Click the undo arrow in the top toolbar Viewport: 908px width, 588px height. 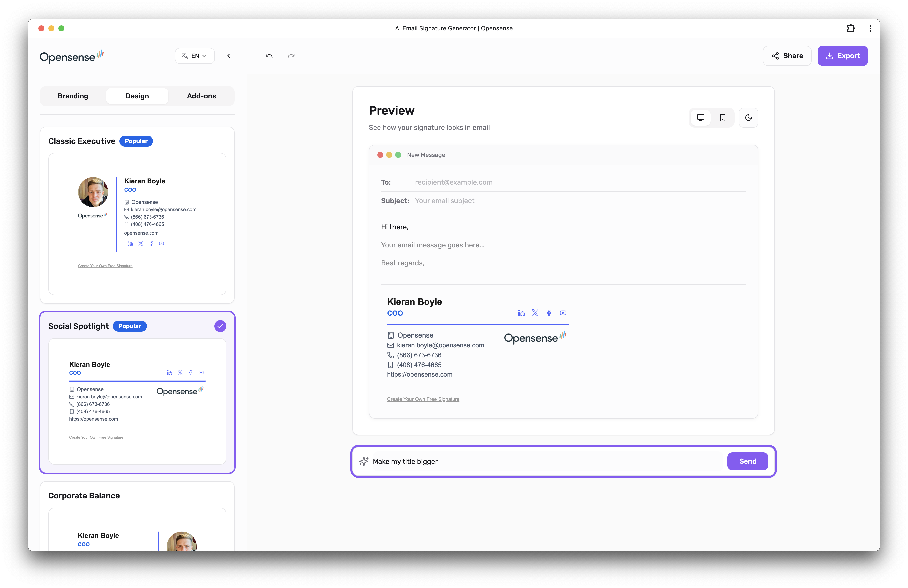point(269,56)
